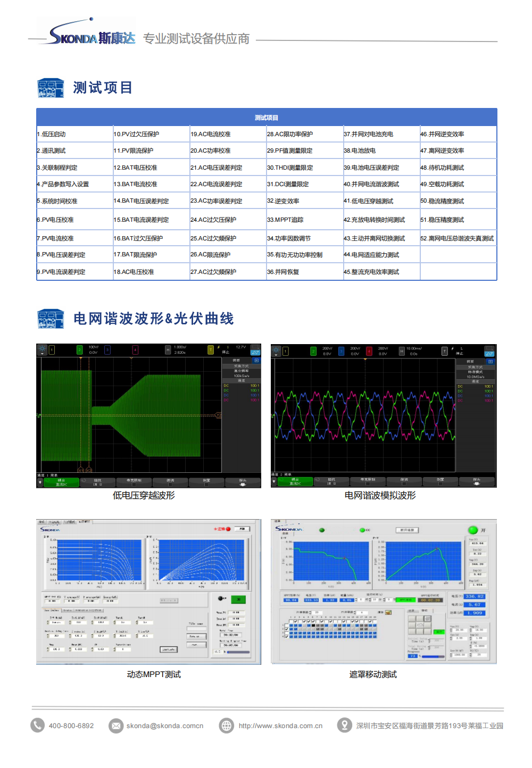
Task: Click the 断开连接 disconnect button
Action: (x=406, y=529)
